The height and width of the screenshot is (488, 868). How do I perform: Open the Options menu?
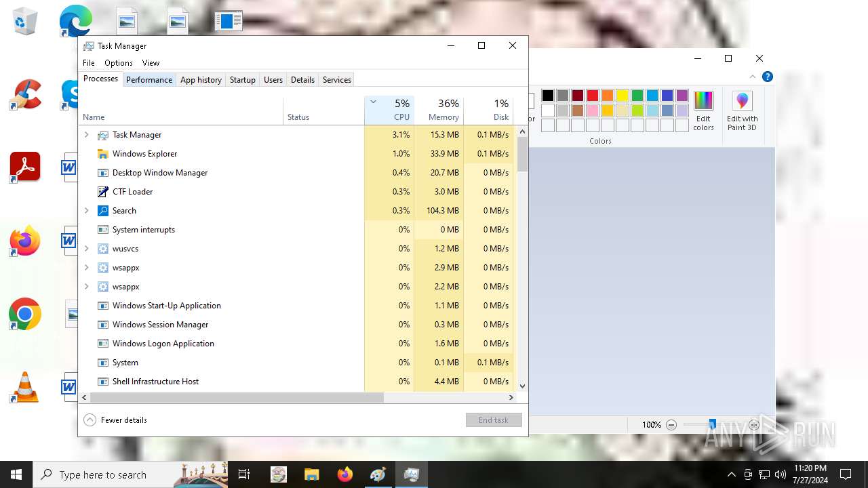click(119, 63)
